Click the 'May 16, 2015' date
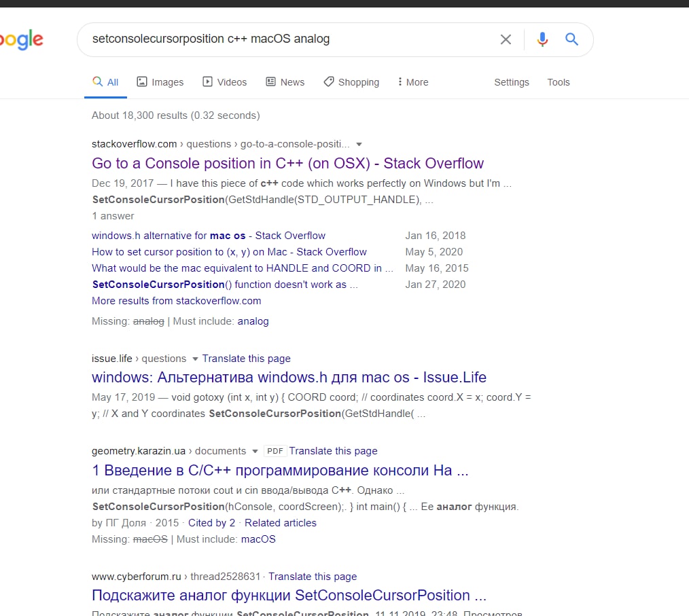Viewport: 689px width, 616px height. coord(437,268)
